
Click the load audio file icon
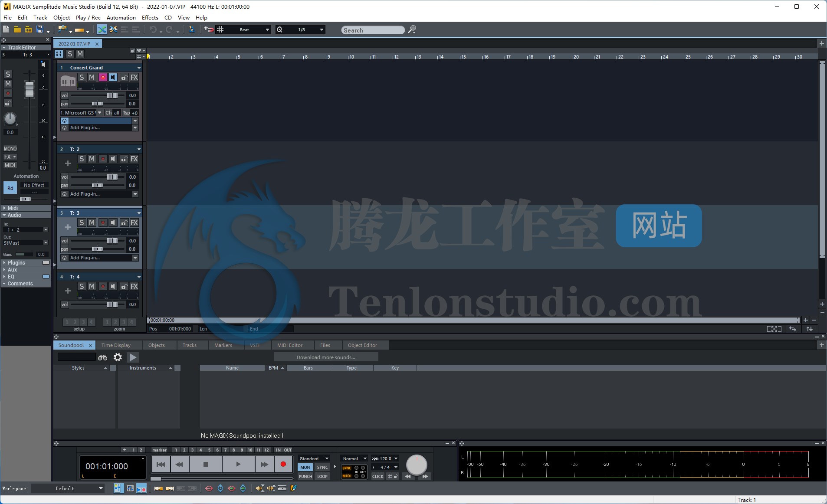[x=29, y=29]
